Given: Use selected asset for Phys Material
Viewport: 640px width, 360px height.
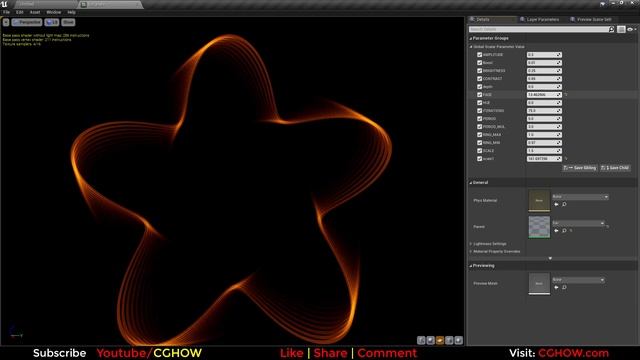Looking at the screenshot, I should [556, 204].
